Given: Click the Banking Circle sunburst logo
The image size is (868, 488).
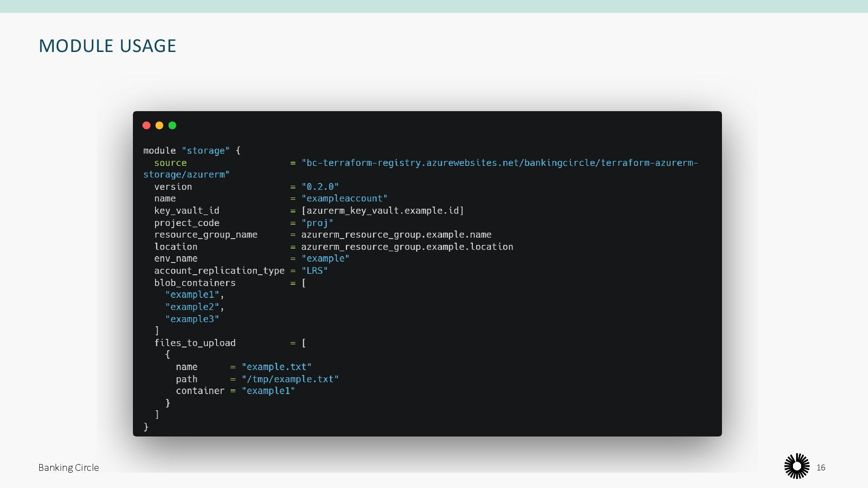Looking at the screenshot, I should point(797,466).
